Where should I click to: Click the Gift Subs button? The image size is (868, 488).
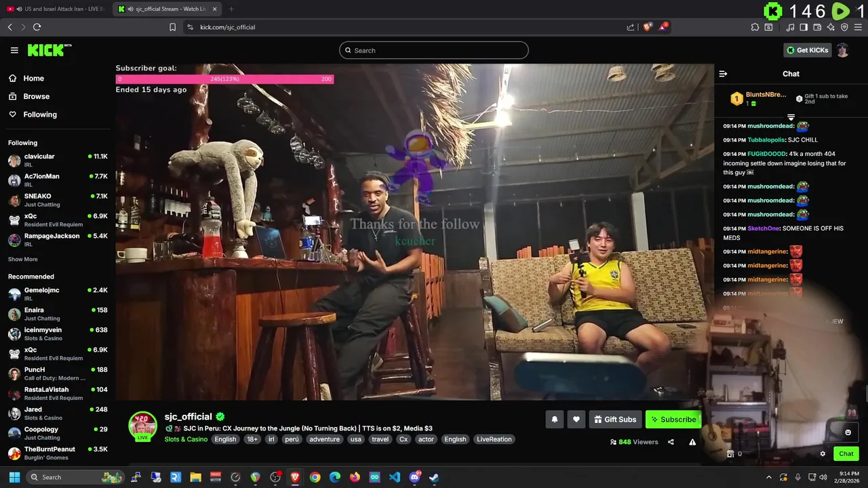click(615, 420)
